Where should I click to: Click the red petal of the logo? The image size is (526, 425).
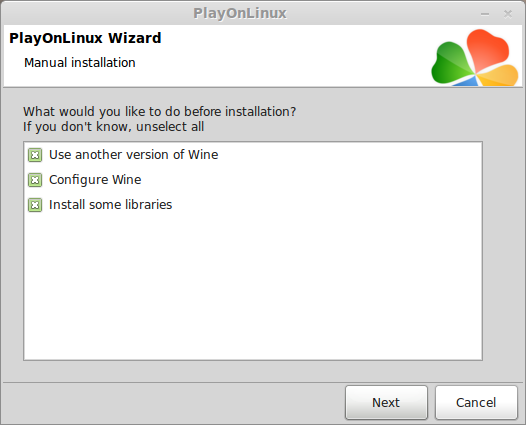[x=488, y=49]
